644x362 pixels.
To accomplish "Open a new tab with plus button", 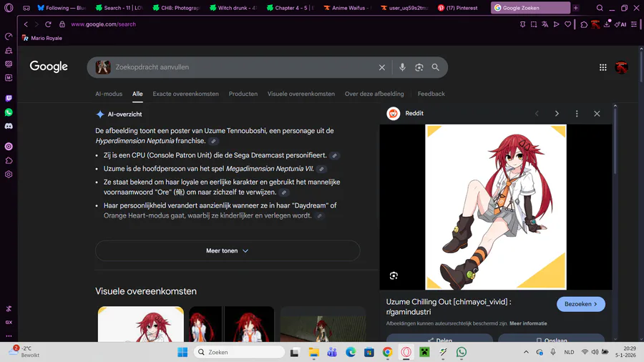I will [x=576, y=8].
